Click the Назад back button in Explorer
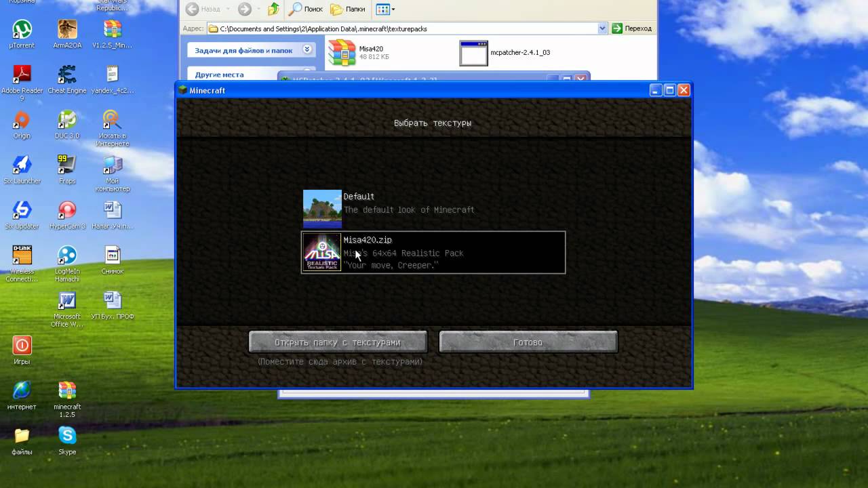868x488 pixels. click(x=203, y=9)
